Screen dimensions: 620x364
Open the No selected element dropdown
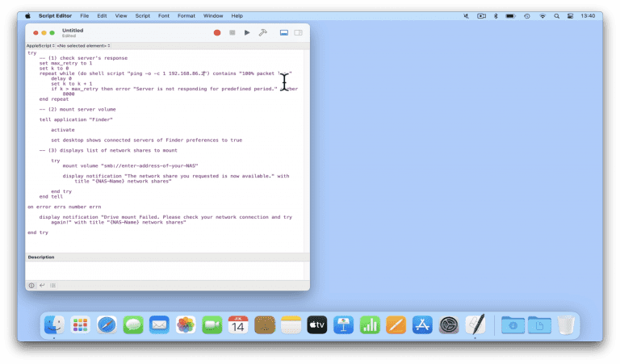[83, 46]
